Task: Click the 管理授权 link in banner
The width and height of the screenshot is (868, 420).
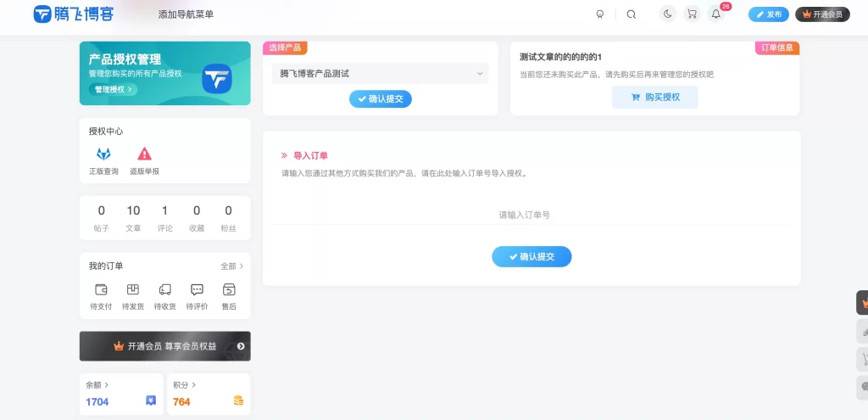Action: point(113,89)
